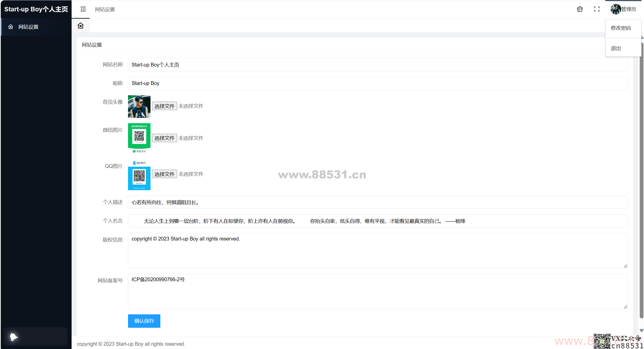
Task: Choose a file for QQ图片
Action: 164,174
